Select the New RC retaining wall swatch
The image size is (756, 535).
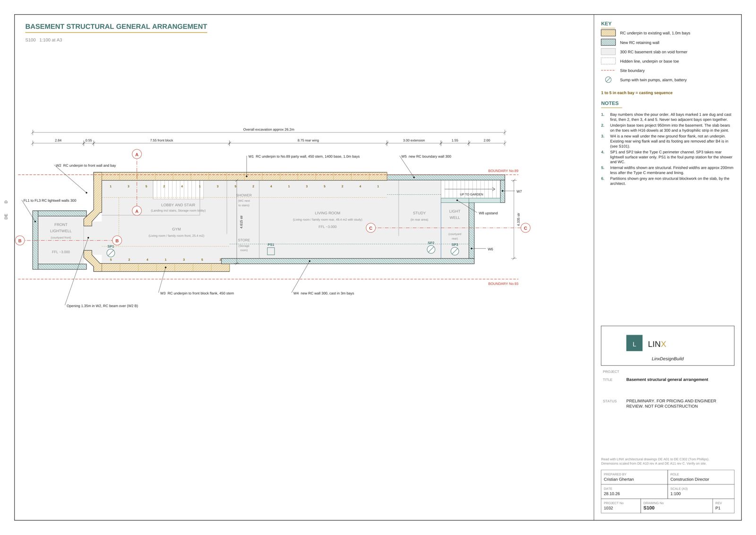click(608, 42)
